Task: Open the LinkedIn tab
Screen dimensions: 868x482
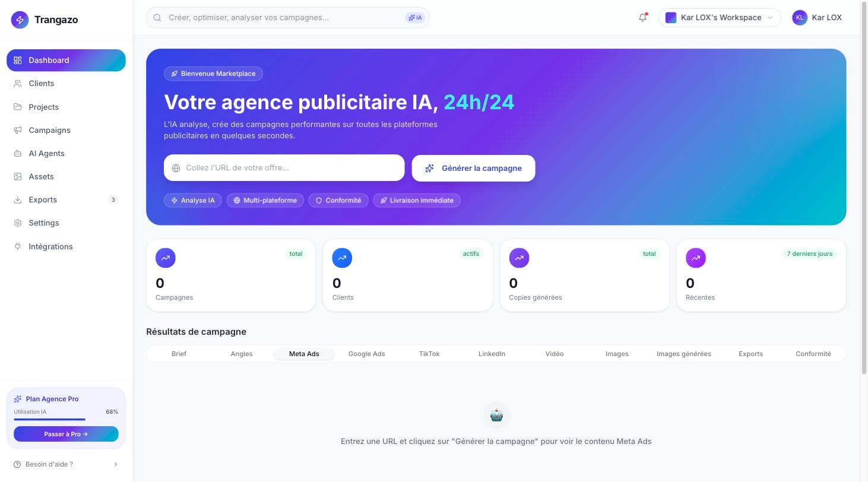Action: [x=492, y=354]
